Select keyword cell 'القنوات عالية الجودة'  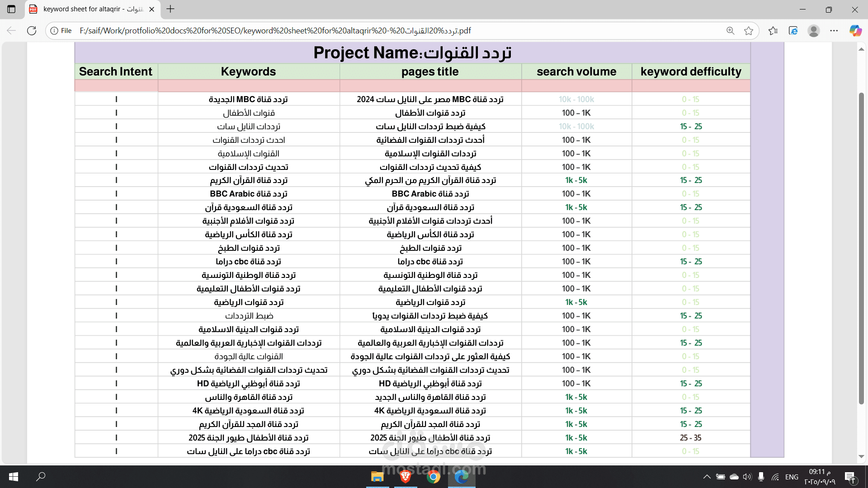(x=249, y=357)
